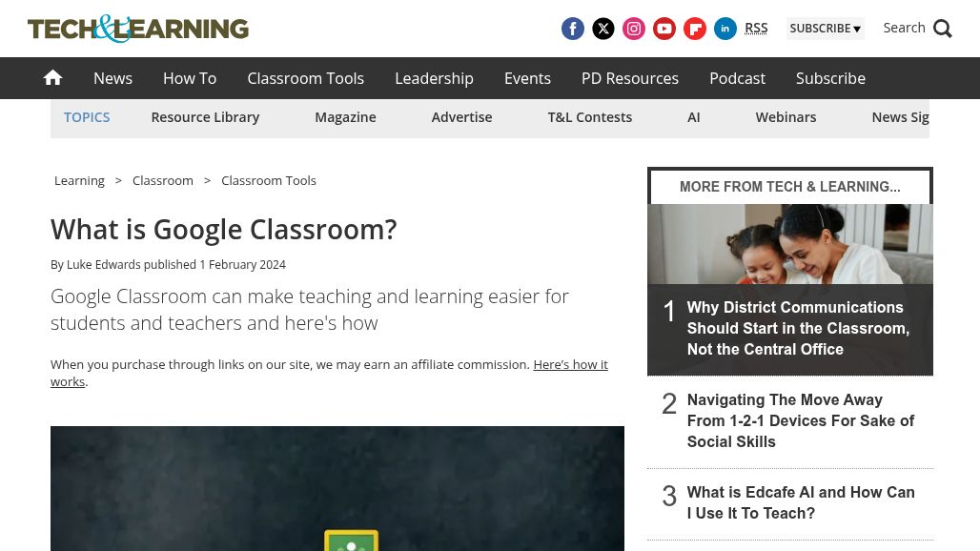Open the LinkedIn social icon

(725, 29)
